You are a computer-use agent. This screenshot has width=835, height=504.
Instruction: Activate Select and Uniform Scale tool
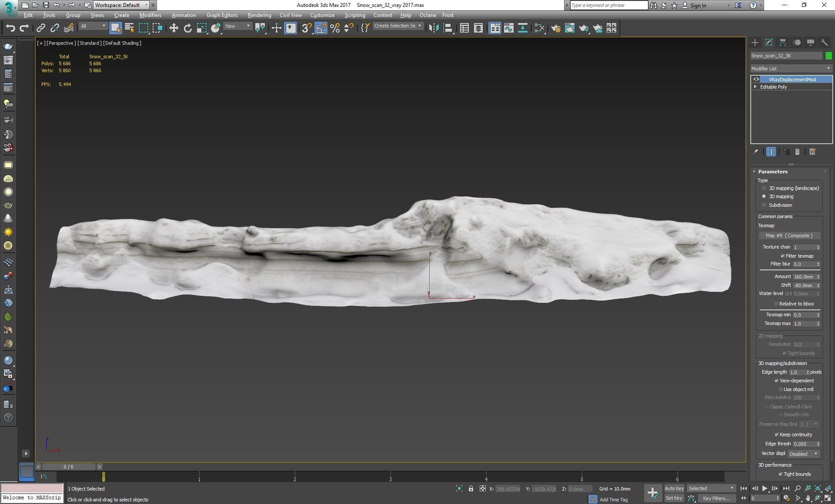click(201, 28)
